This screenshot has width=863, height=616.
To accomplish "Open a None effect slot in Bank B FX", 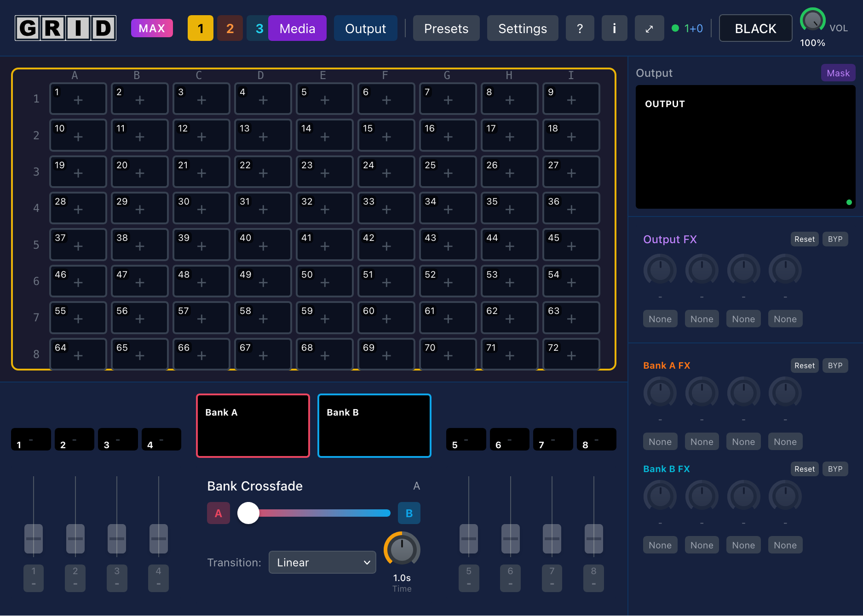I will (x=660, y=545).
